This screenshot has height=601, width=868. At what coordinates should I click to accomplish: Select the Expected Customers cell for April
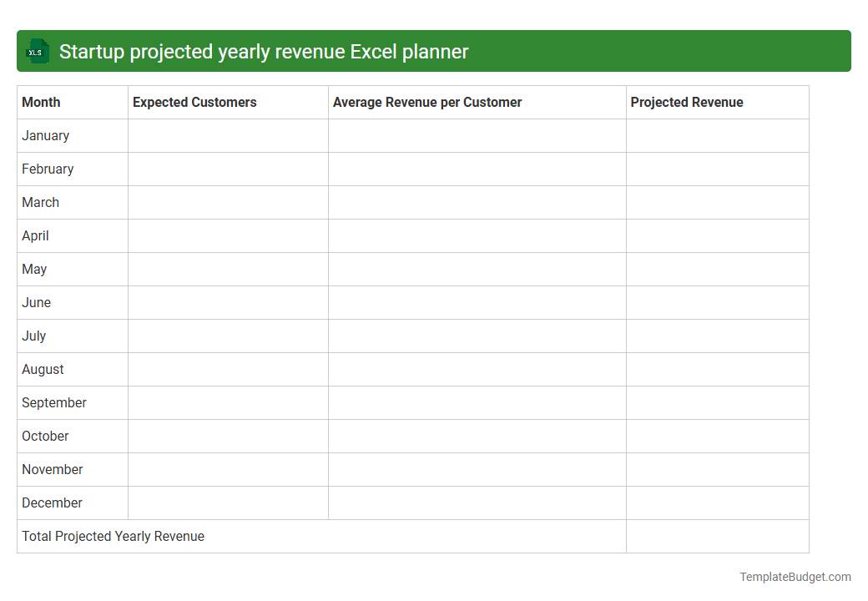coord(227,235)
